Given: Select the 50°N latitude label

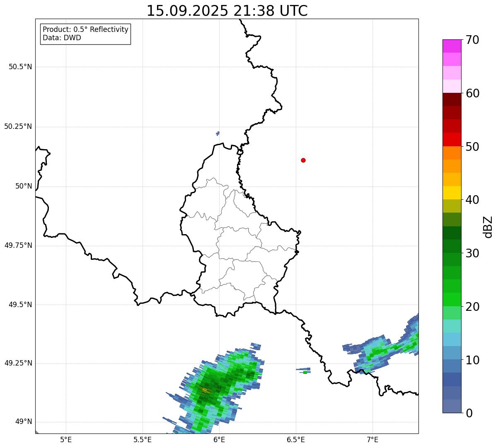Looking at the screenshot, I should pyautogui.click(x=24, y=186).
